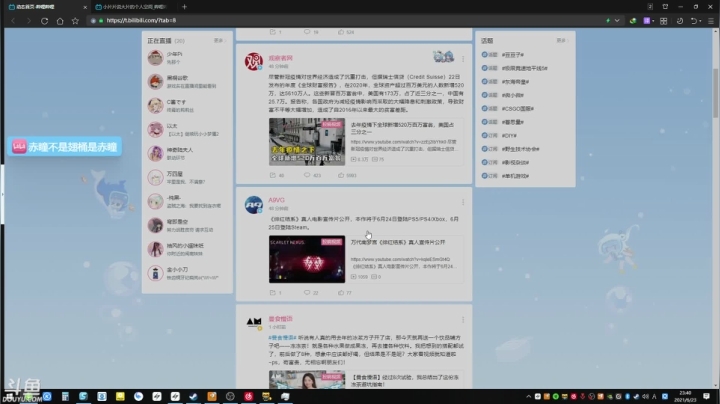
Task: Select the first bilibili 动态 tab
Action: click(44, 7)
